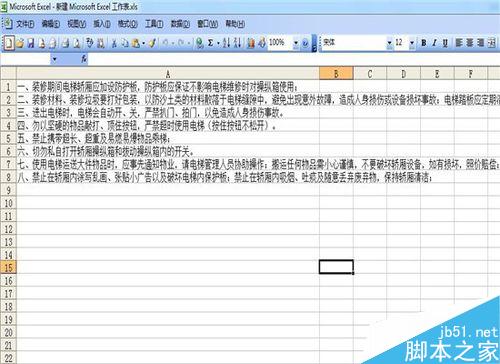
Task: Open the AutoSum dropdown arrow
Action: pyautogui.click(x=218, y=43)
